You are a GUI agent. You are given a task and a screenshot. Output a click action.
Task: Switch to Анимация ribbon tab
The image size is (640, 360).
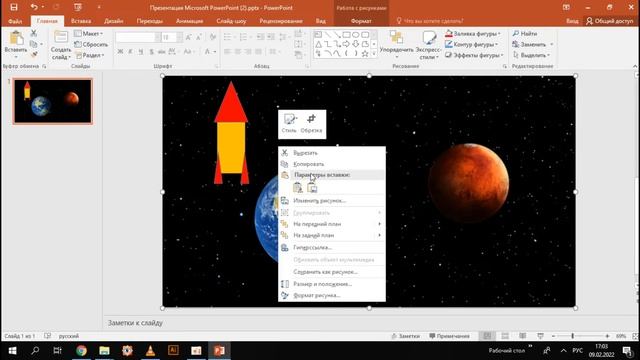(x=189, y=21)
